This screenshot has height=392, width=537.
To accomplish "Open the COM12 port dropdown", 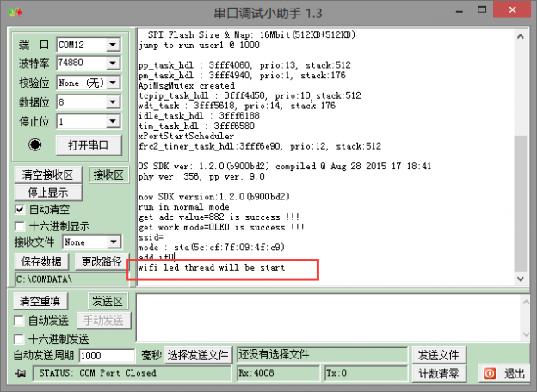I will coord(113,45).
